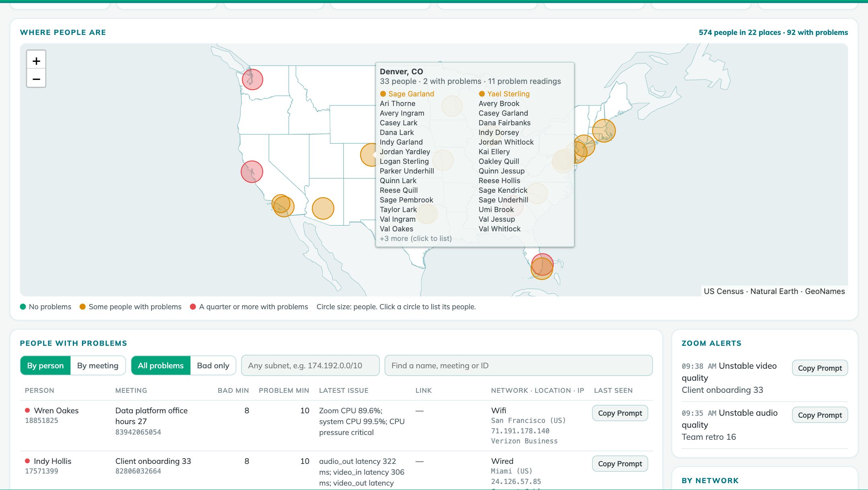Zoom in on the map with plus button
The width and height of the screenshot is (868, 490).
[36, 61]
